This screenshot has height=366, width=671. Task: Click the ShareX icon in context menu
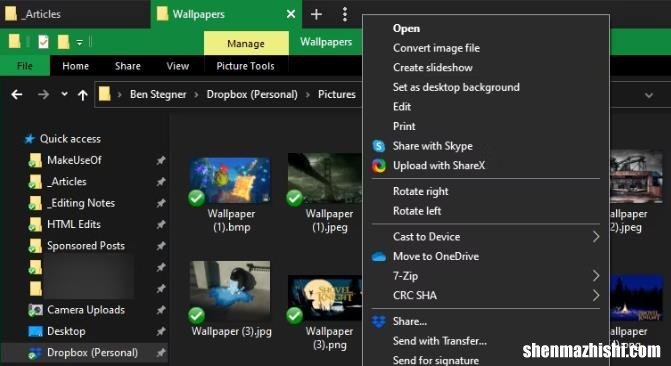(379, 166)
